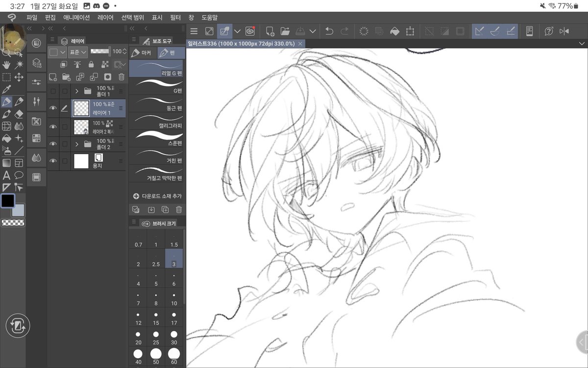Select the Frame border tool
Viewport: 588px width, 368px height.
pyautogui.click(x=19, y=163)
